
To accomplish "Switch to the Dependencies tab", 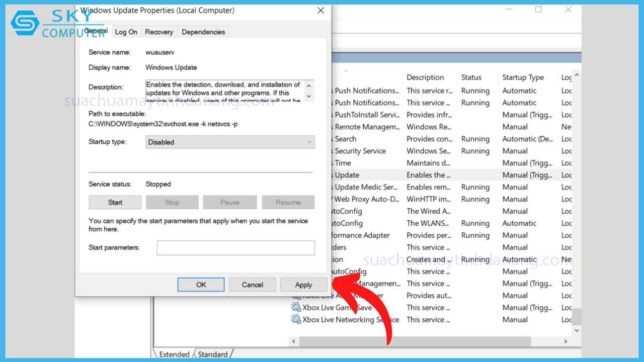I will click(x=203, y=32).
